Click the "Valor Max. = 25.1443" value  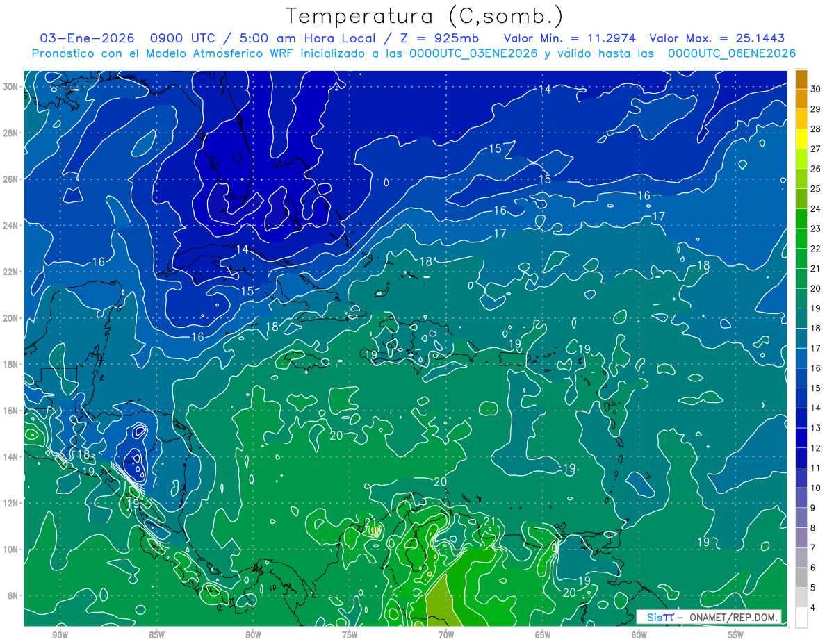coord(717,38)
